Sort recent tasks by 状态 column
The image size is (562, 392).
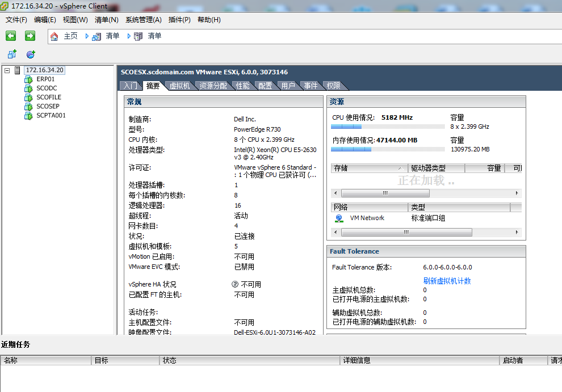click(x=250, y=360)
